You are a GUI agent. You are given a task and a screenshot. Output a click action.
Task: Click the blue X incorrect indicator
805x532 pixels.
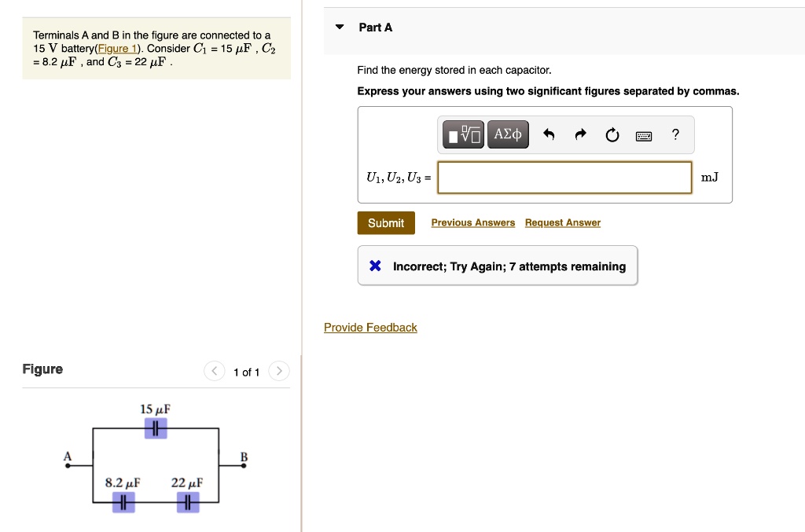[375, 266]
